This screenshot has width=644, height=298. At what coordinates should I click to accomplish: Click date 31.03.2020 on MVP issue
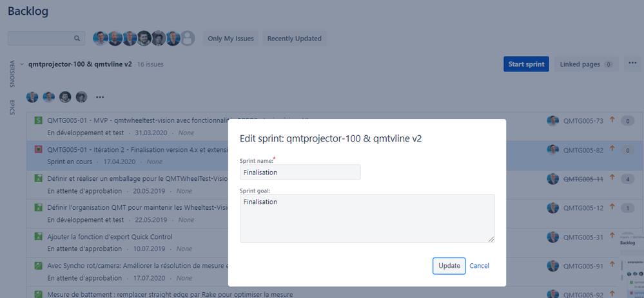point(151,133)
